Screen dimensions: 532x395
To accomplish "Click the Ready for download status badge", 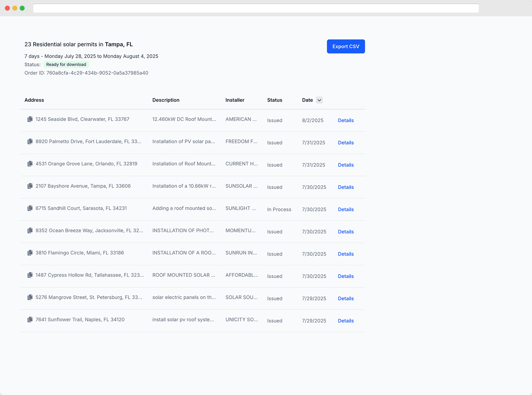I will point(66,65).
